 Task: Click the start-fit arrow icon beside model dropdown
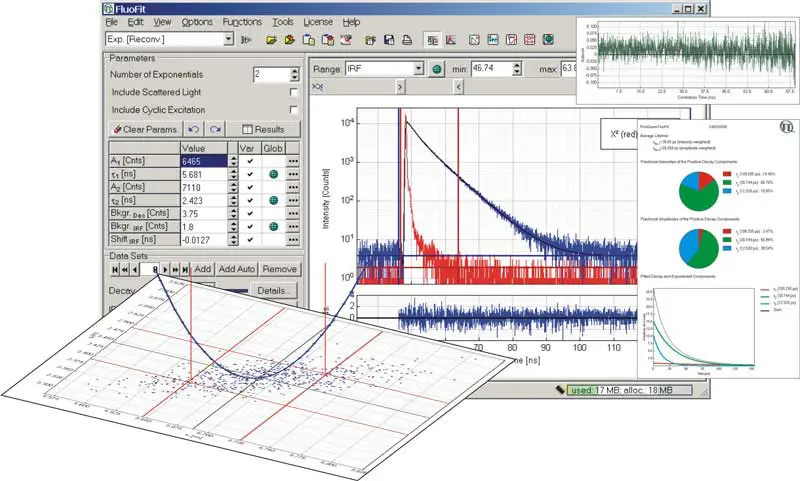246,39
